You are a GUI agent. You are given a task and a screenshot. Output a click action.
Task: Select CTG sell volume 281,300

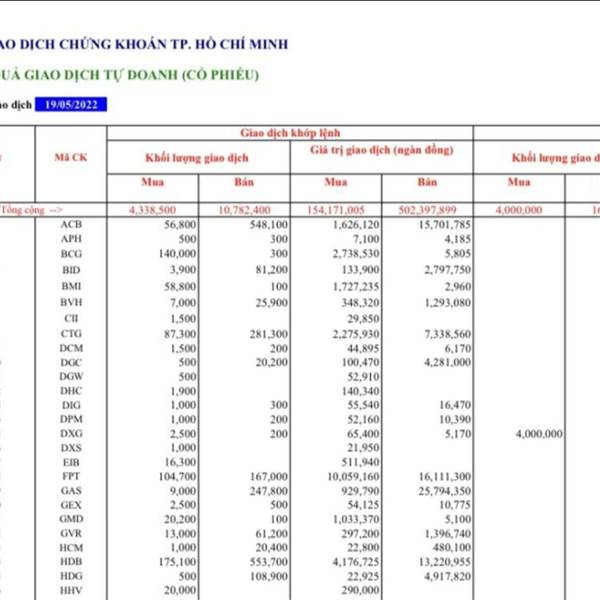tap(269, 334)
